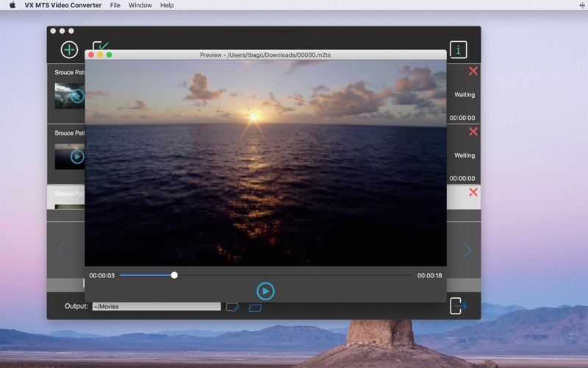Open the output folder icon
This screenshot has height=368, width=588.
pos(255,307)
